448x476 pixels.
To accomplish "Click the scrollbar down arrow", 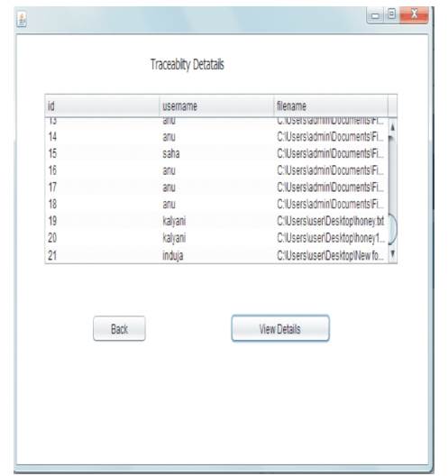I will click(x=392, y=254).
